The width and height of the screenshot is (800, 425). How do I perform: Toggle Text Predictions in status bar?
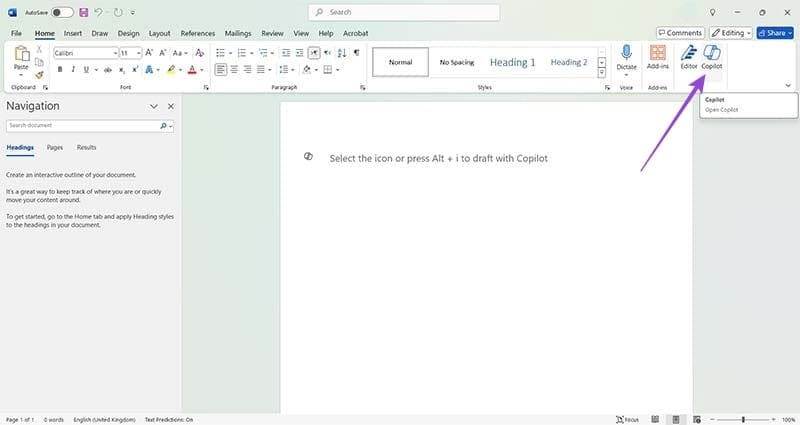[x=169, y=419]
